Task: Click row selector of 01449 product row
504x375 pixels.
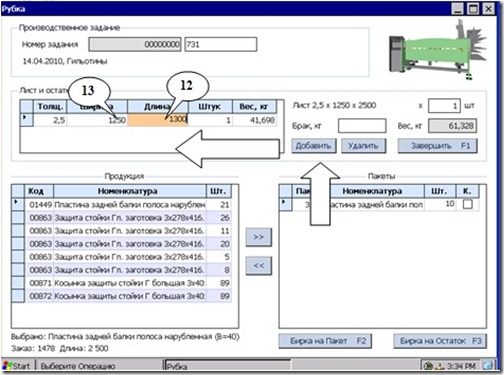Action: (18, 204)
